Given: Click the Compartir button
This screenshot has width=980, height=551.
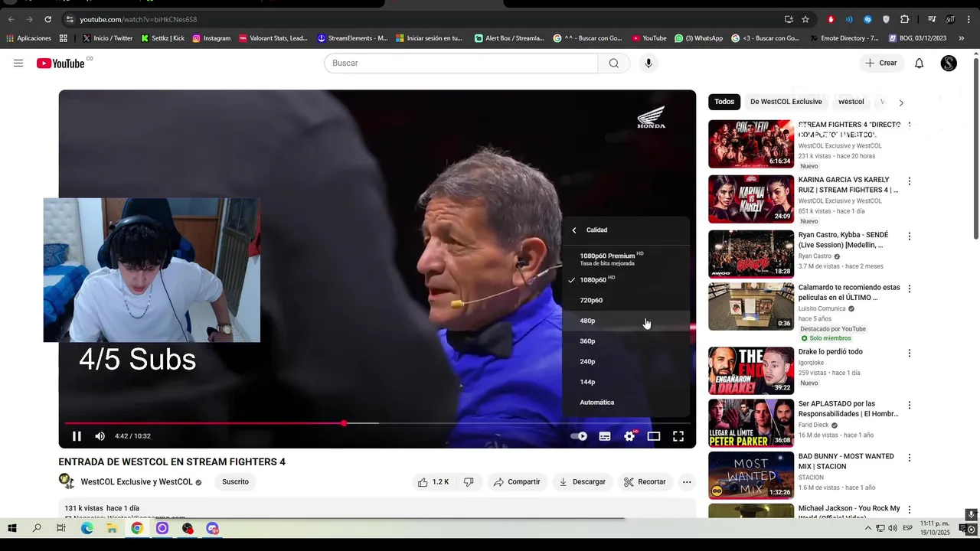Looking at the screenshot, I should (517, 482).
